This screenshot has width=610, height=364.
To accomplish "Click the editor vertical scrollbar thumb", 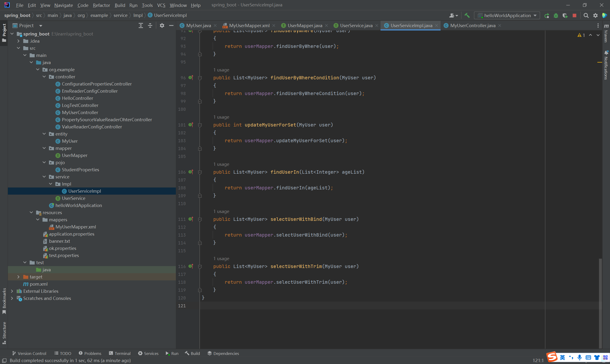I will (x=600, y=303).
